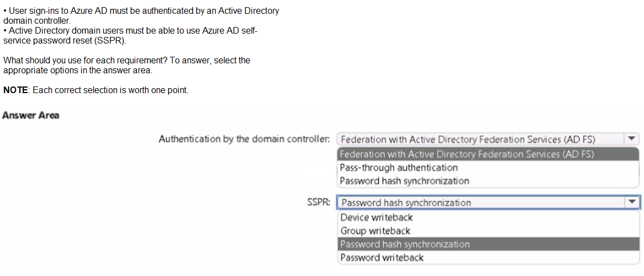The image size is (644, 276).
Task: Pick Password hash synchronization in authentication list
Action: point(488,181)
